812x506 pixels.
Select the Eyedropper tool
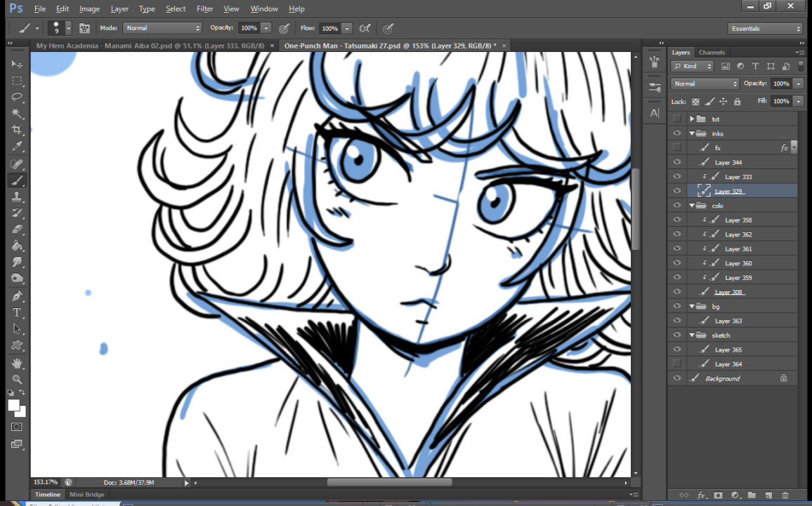(x=17, y=147)
